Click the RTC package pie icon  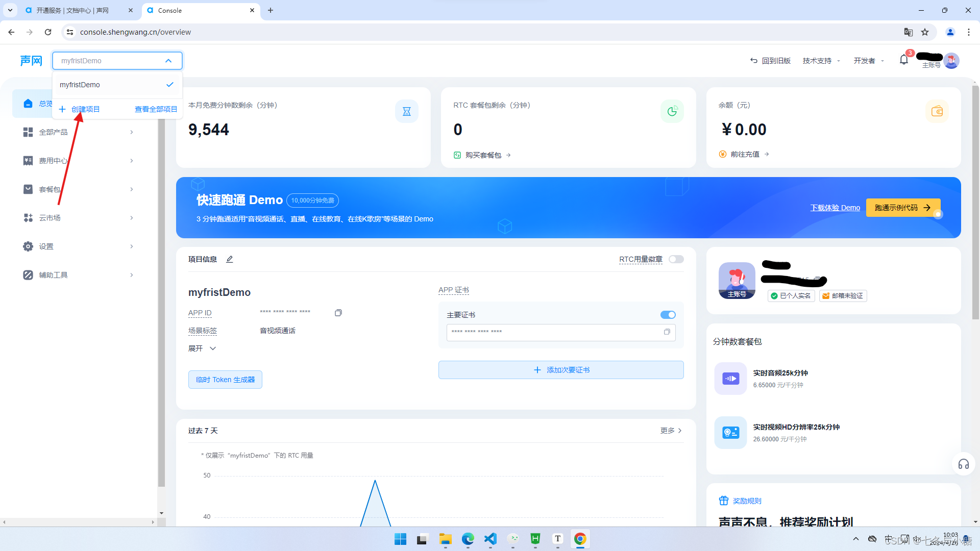coord(672,111)
